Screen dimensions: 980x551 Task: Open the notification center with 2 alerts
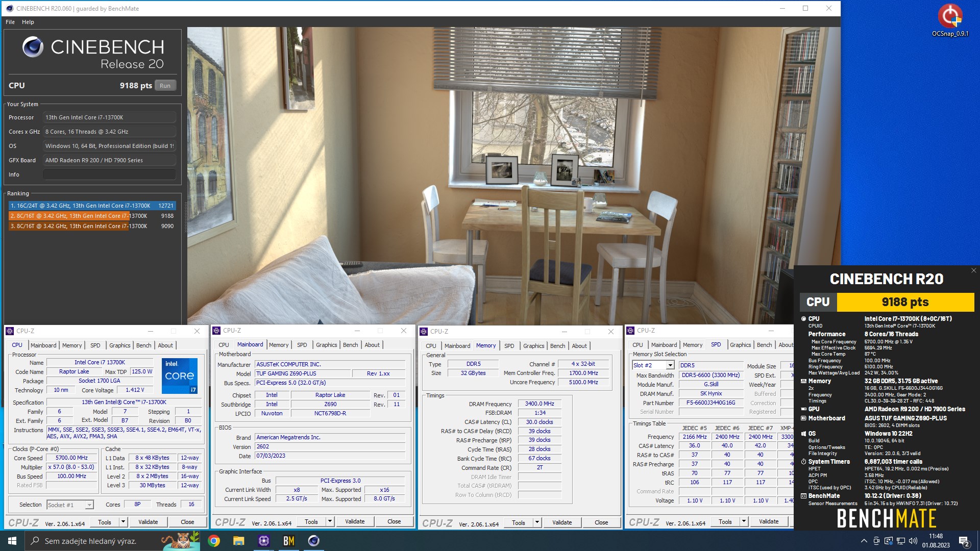point(964,541)
